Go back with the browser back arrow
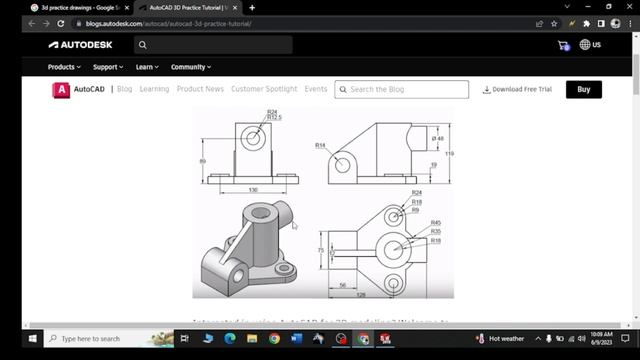 pos(31,24)
